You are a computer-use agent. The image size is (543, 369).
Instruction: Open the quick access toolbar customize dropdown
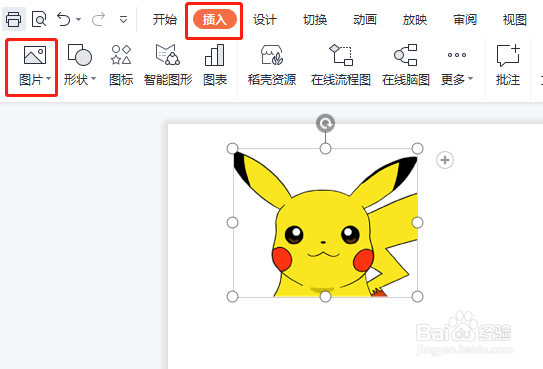(x=123, y=20)
